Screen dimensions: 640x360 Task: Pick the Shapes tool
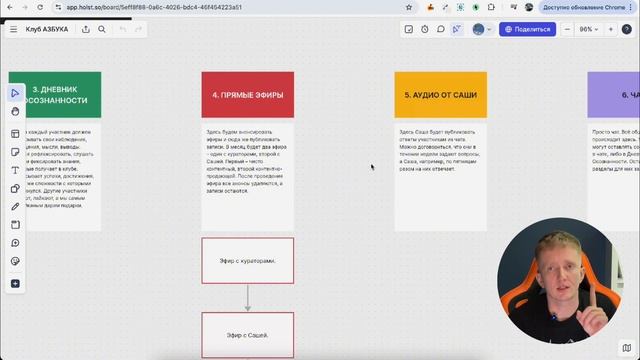pyautogui.click(x=15, y=189)
